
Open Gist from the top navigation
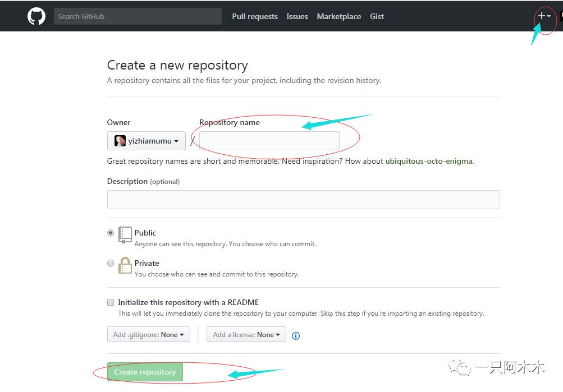pos(377,16)
